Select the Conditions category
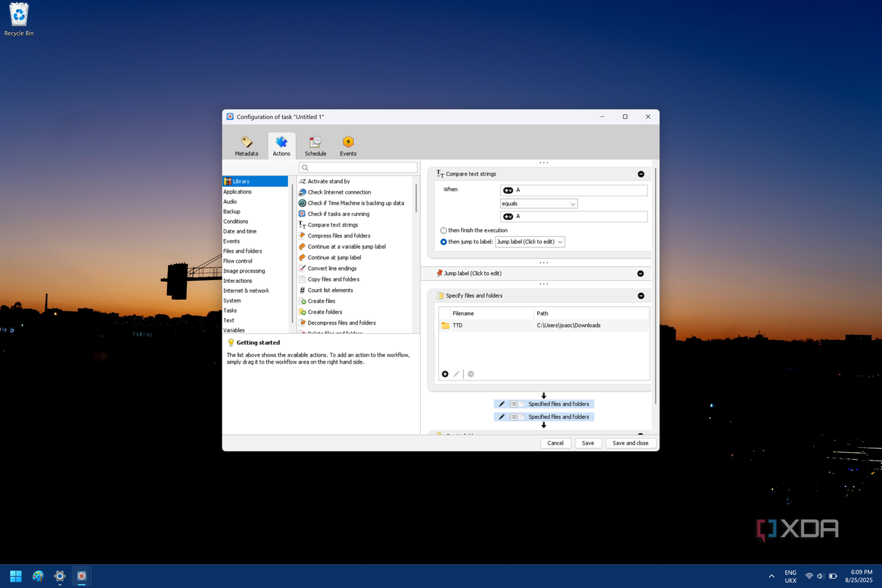The image size is (882, 588). tap(235, 222)
